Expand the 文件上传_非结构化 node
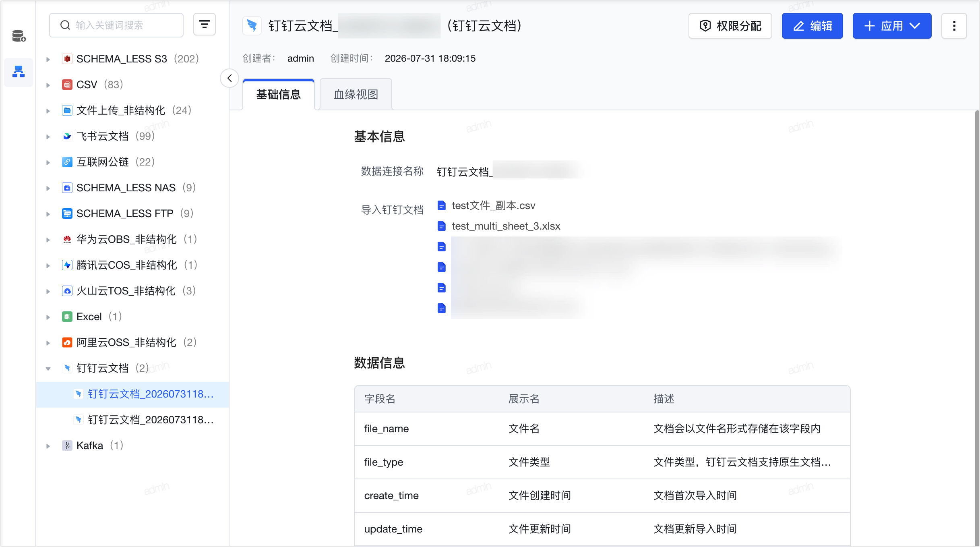 point(48,111)
